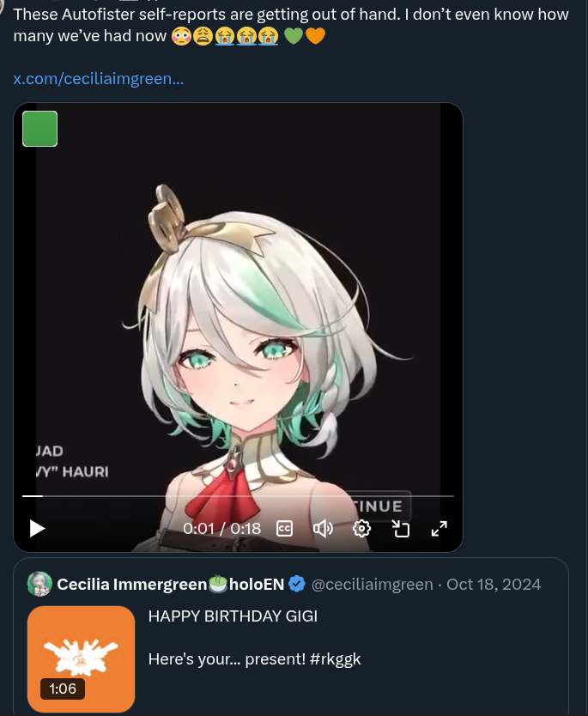Click the CONTINUE button inside the video

click(378, 506)
